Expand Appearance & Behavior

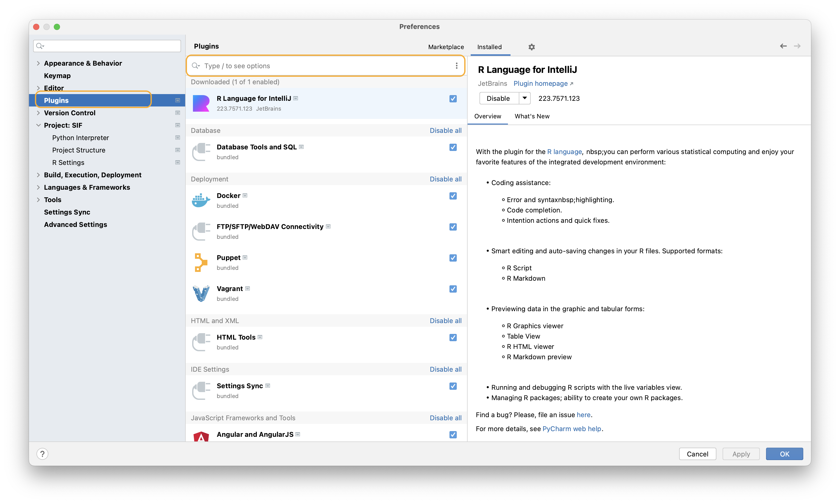38,63
